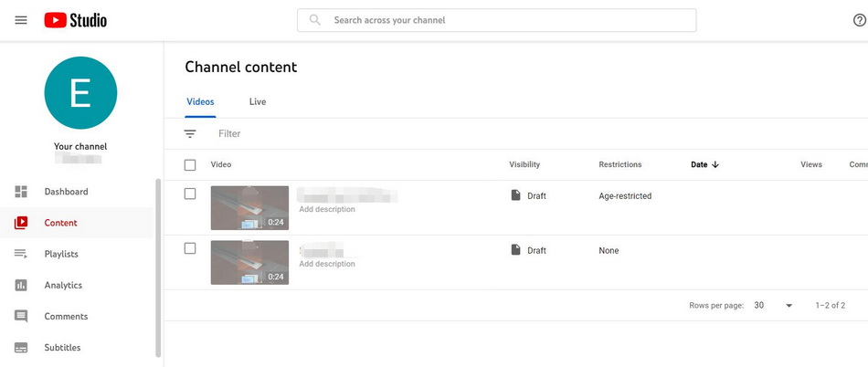The width and height of the screenshot is (868, 367).
Task: Select the second draft video's checkbox
Action: tap(190, 248)
